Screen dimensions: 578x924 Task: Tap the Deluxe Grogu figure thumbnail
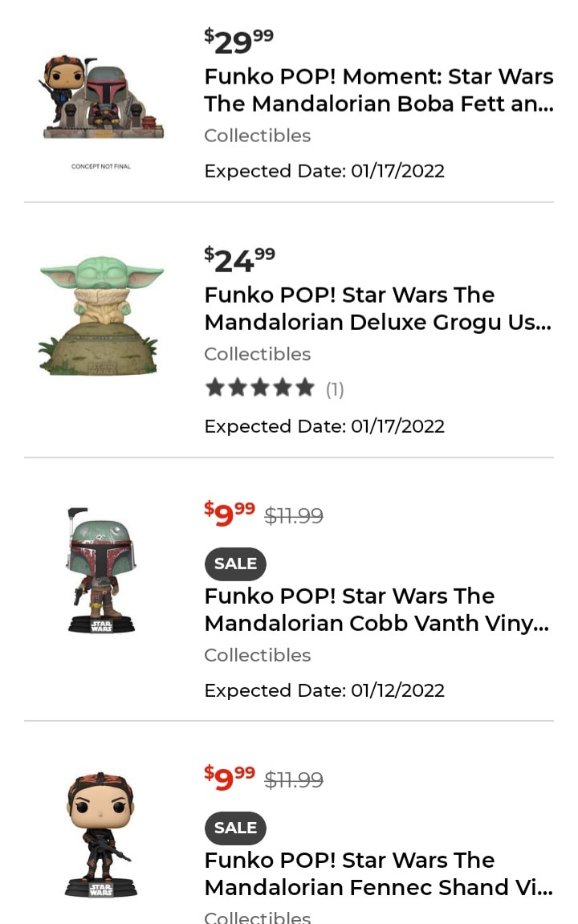101,316
